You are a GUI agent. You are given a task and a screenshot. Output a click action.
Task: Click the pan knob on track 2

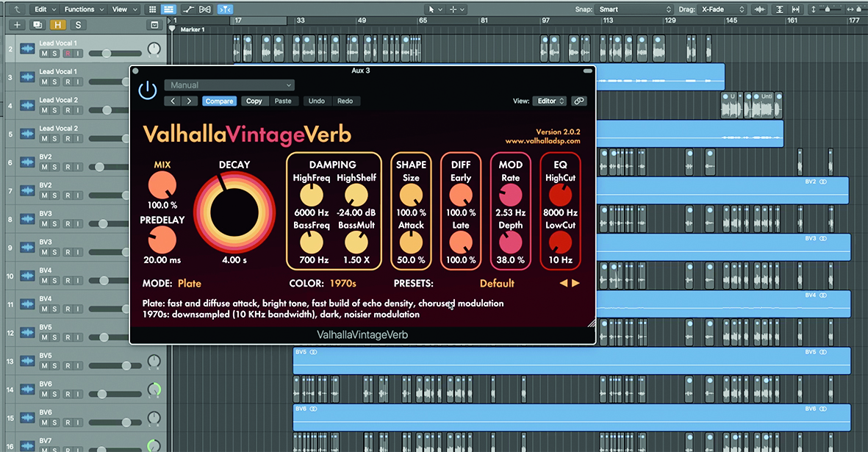coord(154,49)
